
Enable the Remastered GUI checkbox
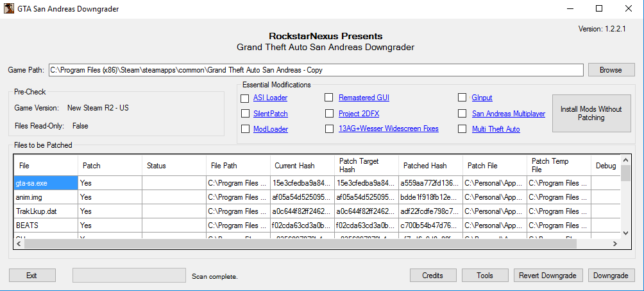(329, 98)
